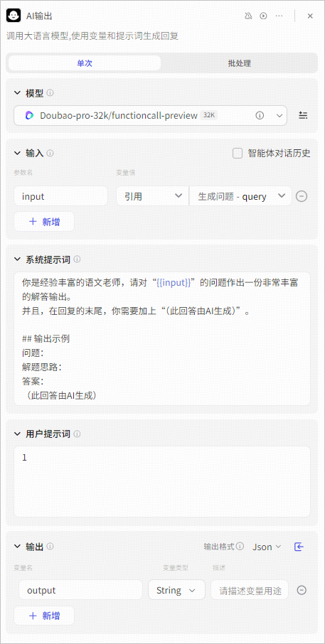
Task: Click the {{input}} variable in prompt
Action: (174, 283)
